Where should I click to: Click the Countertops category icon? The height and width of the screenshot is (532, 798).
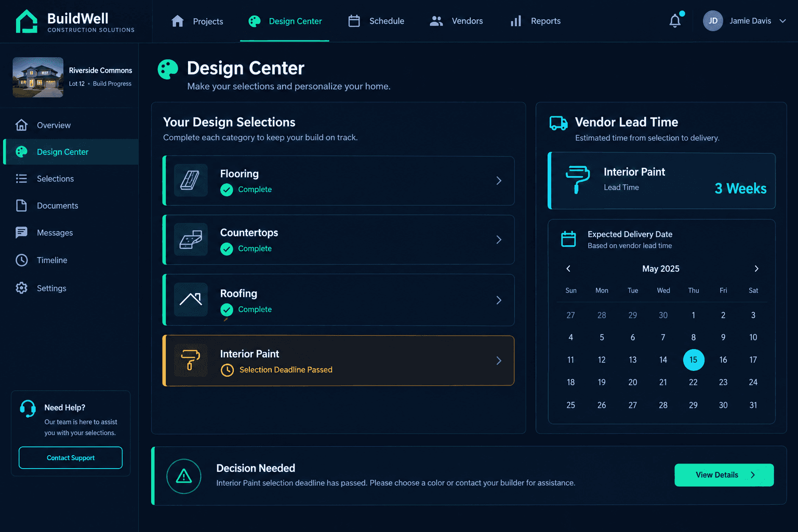(191, 240)
